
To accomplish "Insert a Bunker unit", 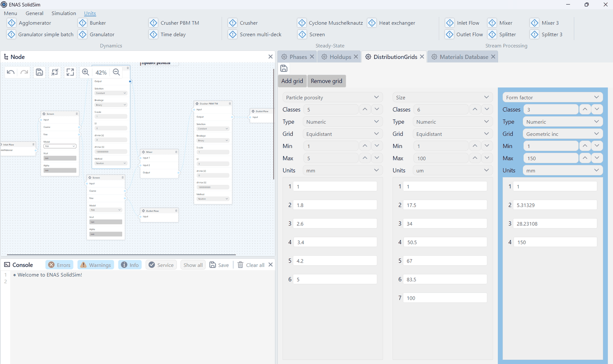I will (92, 23).
